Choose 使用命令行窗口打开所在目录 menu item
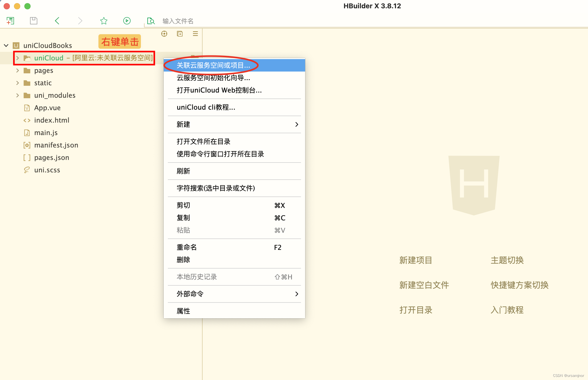 point(234,154)
